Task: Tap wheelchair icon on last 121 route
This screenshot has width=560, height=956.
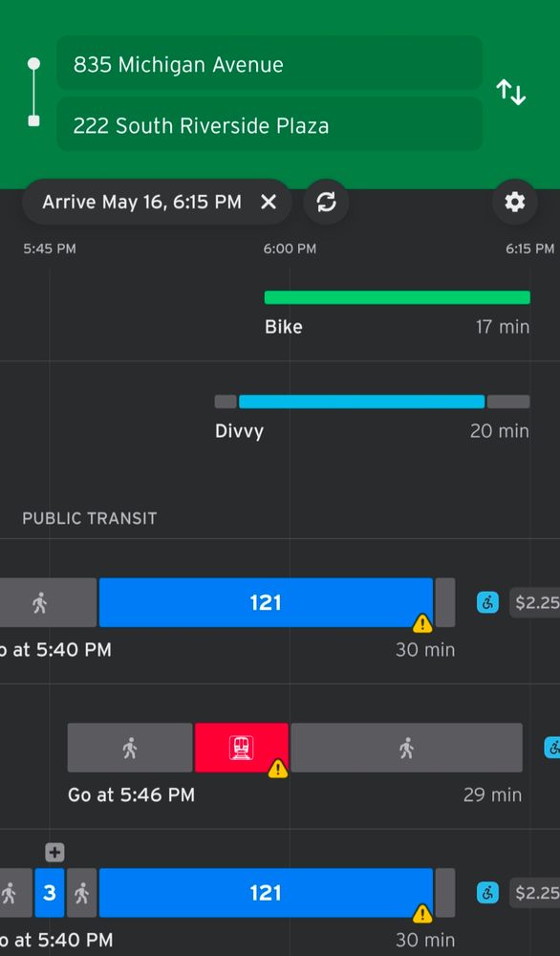Action: (x=487, y=893)
